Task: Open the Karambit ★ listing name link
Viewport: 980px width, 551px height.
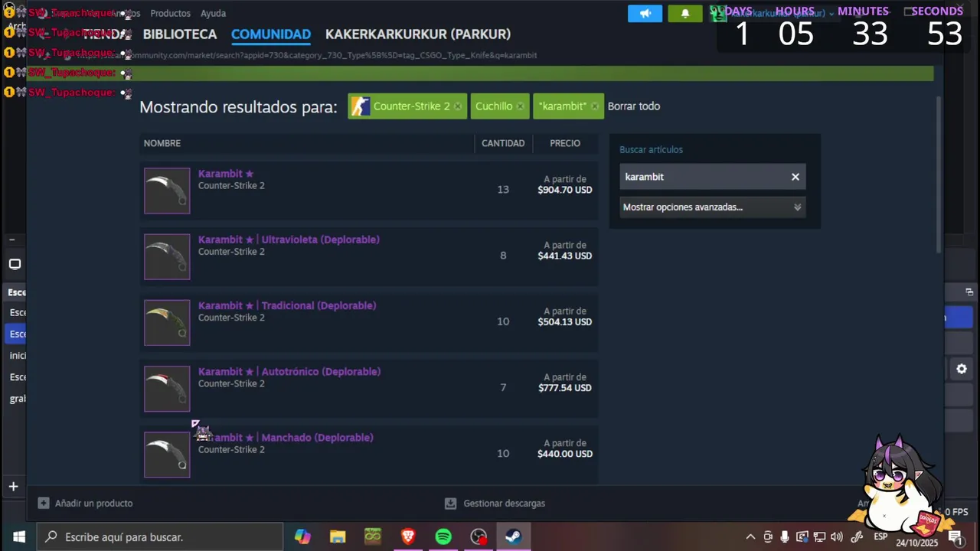Action: coord(226,174)
